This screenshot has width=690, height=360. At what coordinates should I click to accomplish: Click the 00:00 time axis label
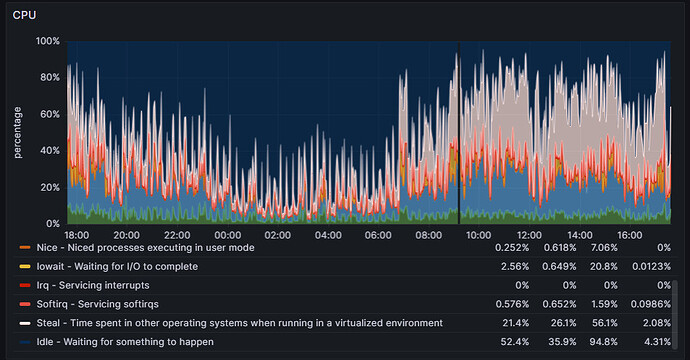tap(228, 235)
